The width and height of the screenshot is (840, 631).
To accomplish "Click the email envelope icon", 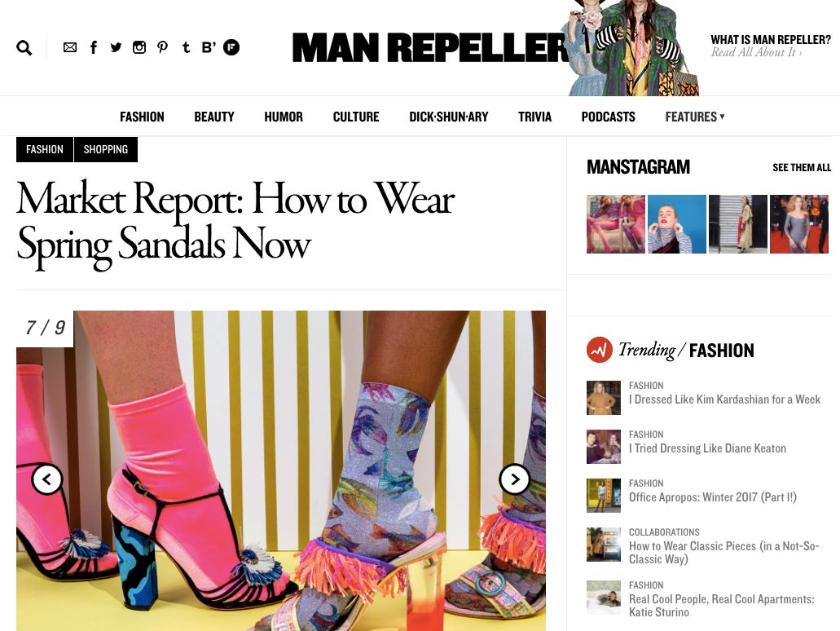I will (x=69, y=47).
